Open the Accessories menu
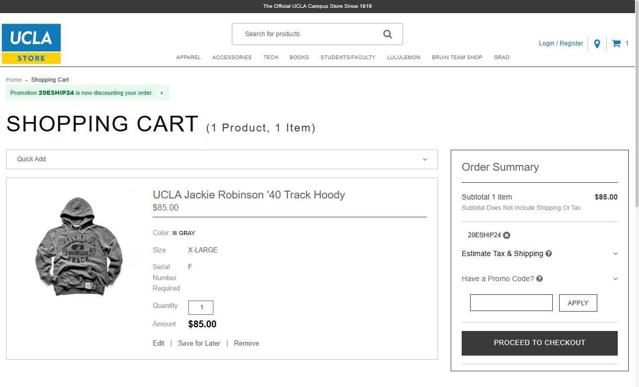 click(232, 57)
